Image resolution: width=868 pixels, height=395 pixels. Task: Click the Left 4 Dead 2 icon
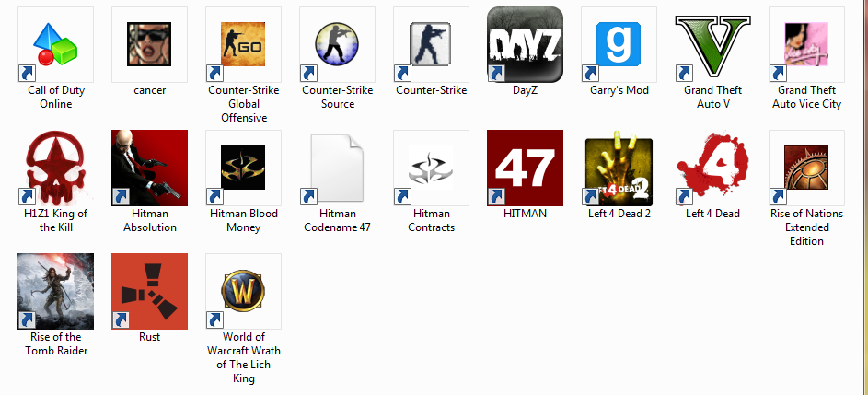[x=619, y=168]
